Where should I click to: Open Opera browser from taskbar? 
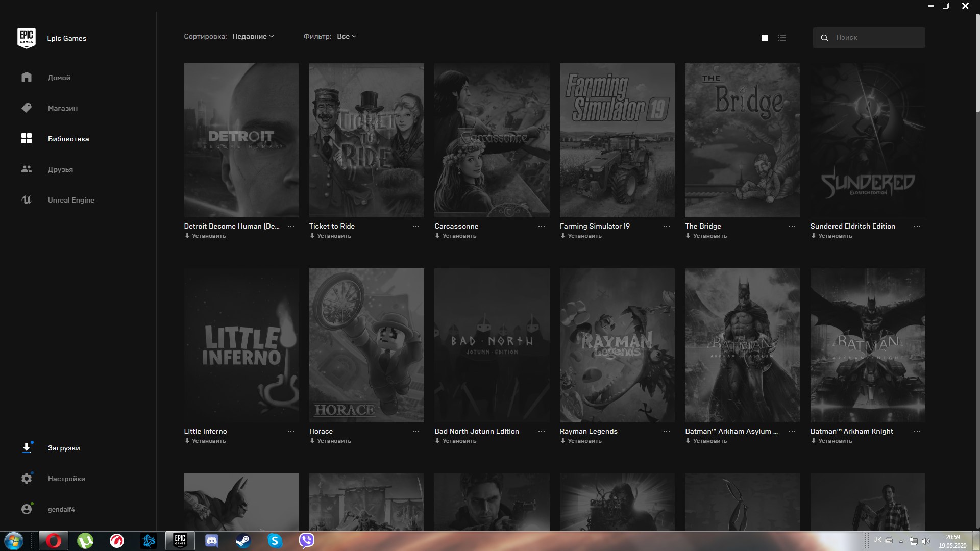tap(54, 541)
